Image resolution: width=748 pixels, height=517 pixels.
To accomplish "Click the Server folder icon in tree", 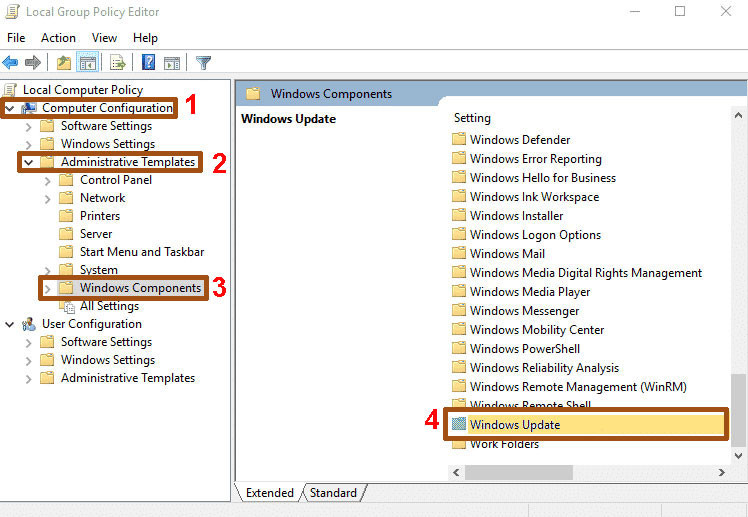I will [66, 234].
